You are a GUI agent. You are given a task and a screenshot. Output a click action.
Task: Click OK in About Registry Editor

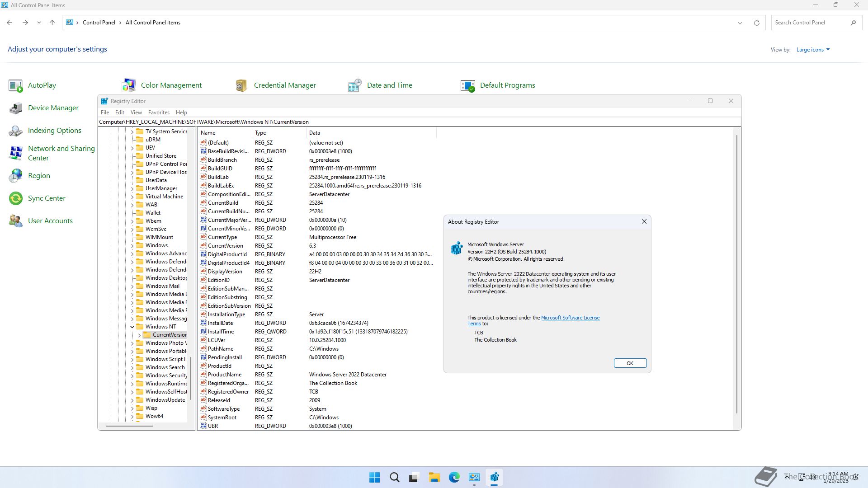(x=630, y=363)
